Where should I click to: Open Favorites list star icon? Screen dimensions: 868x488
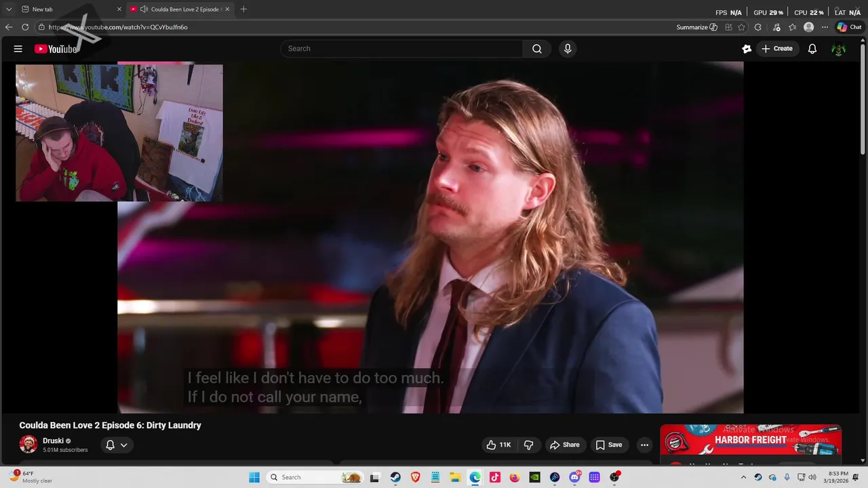792,27
